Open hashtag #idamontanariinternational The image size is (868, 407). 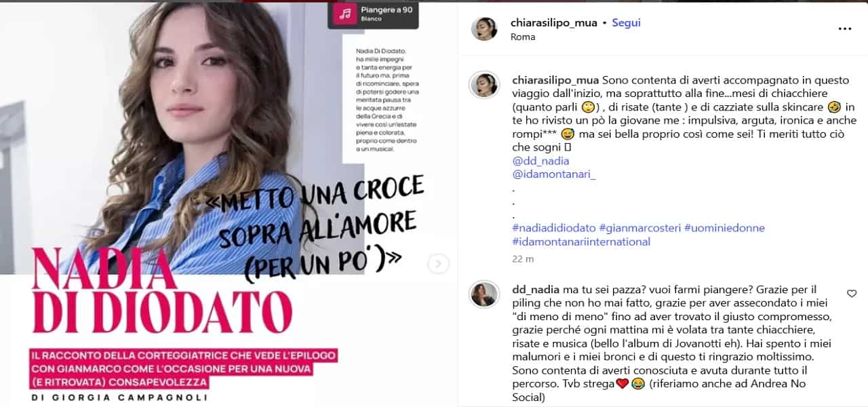(x=581, y=241)
